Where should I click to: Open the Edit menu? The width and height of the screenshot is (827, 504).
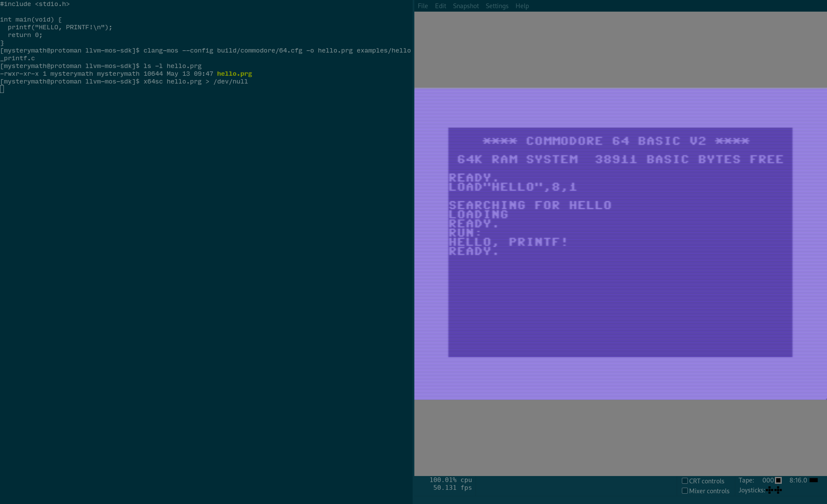(x=440, y=6)
